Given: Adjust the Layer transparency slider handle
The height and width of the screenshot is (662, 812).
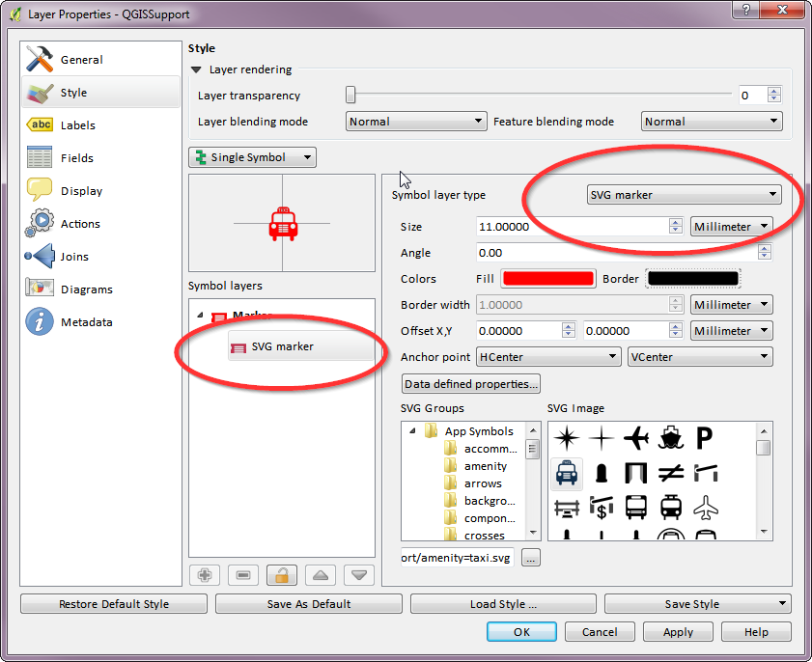Looking at the screenshot, I should [x=350, y=95].
